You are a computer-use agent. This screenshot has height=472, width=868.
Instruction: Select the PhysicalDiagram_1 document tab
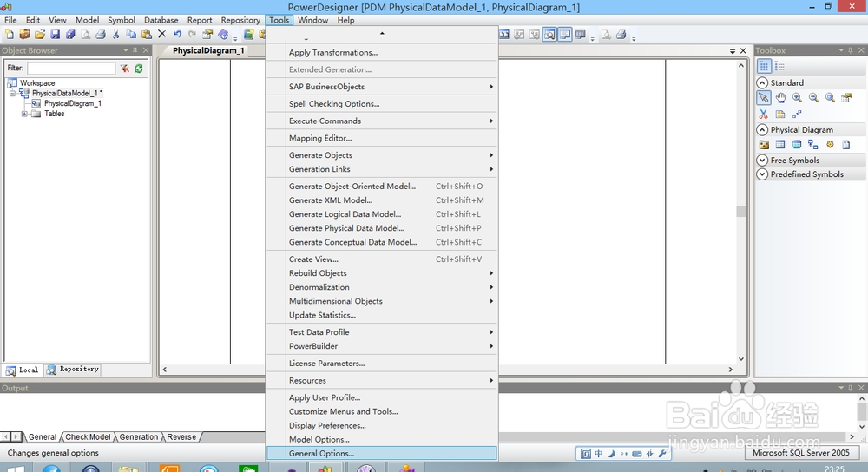[208, 50]
